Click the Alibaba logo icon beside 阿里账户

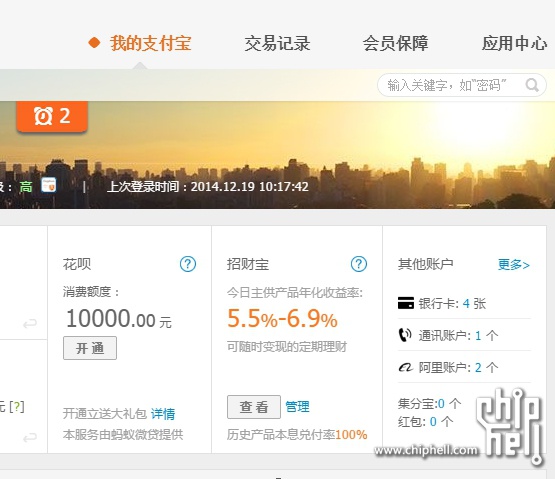[406, 367]
